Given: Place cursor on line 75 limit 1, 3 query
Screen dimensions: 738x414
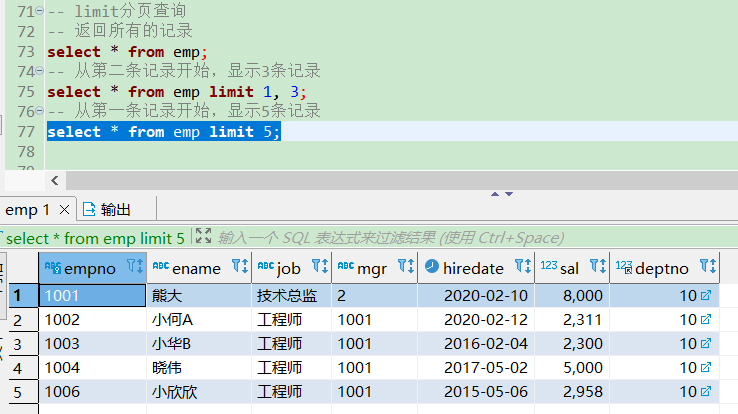Looking at the screenshot, I should pyautogui.click(x=177, y=92).
